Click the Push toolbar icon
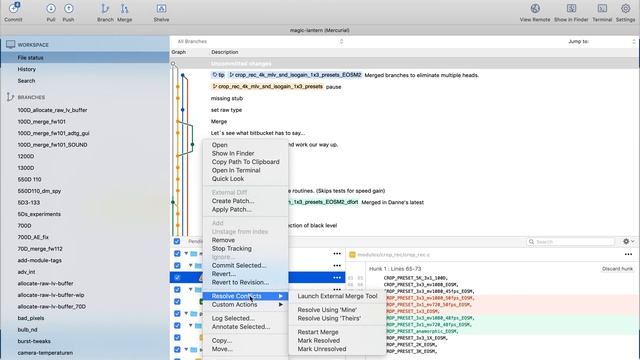This screenshot has height=360, width=640. 69,9
